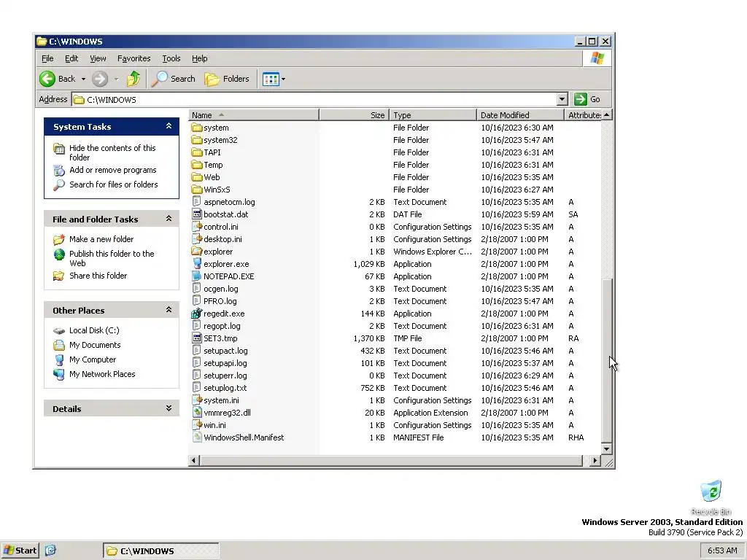Sort by the Name column header
This screenshot has width=747, height=560.
[254, 115]
